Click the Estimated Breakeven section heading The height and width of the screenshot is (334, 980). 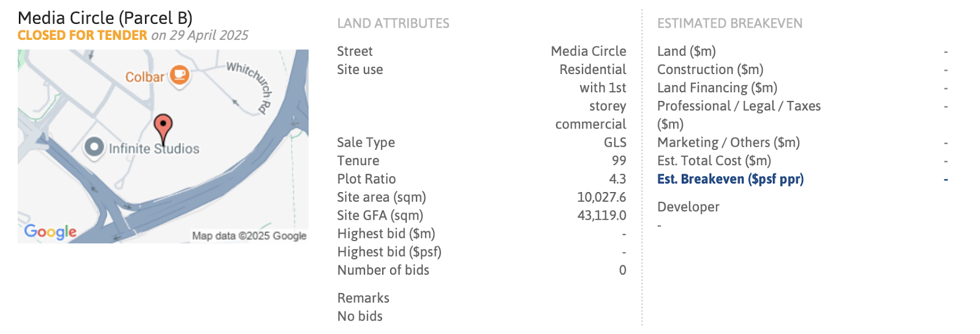[x=729, y=23]
